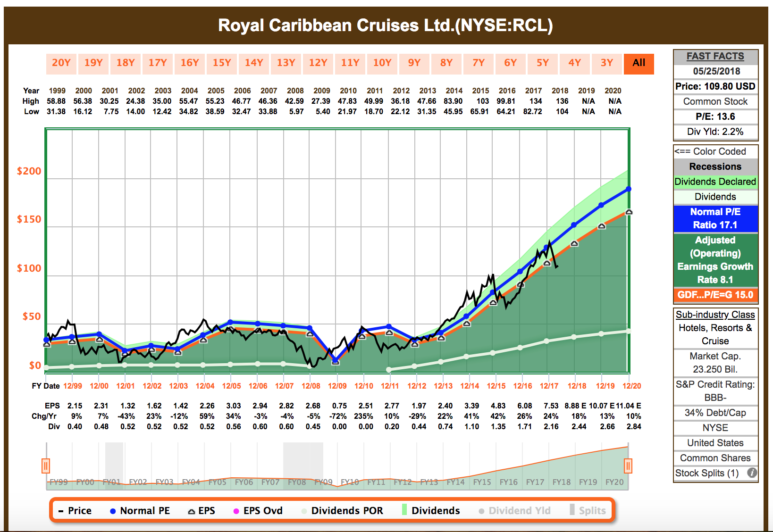Click Adjusted Operating Earnings Growth Rate box
Screen dimensions: 773x532
pyautogui.click(x=715, y=260)
